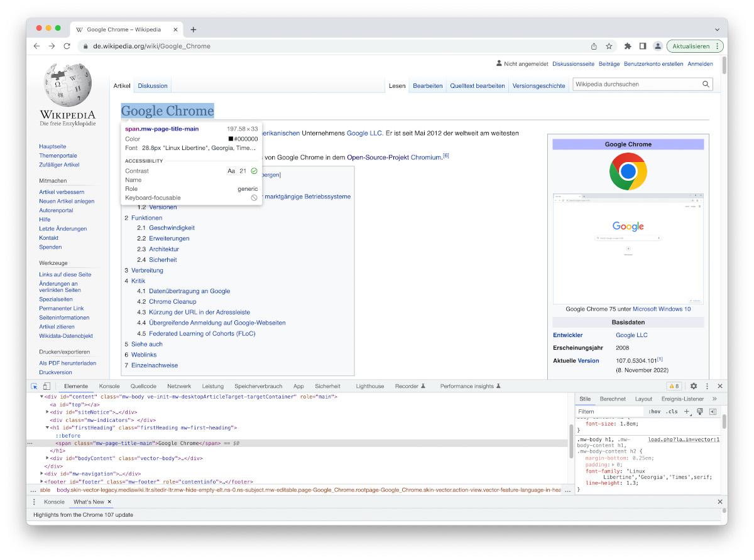Open DevTools settings gear

[x=694, y=386]
